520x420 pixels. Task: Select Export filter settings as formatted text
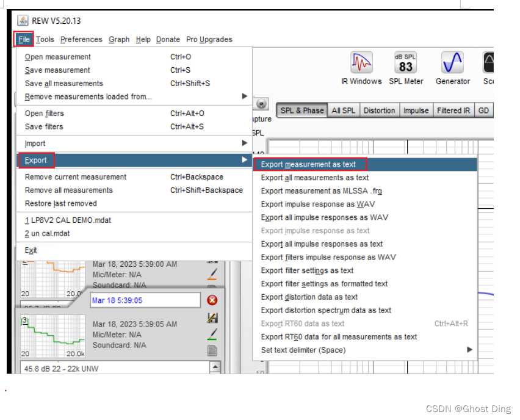coord(365,284)
